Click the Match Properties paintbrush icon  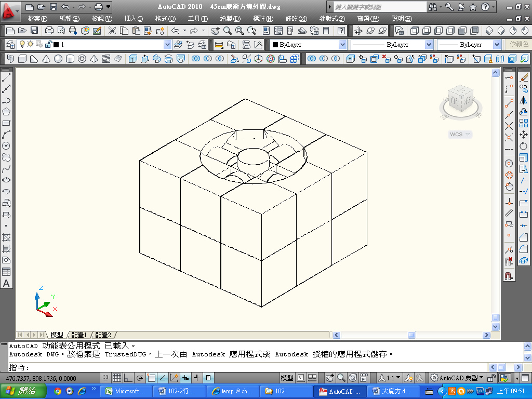click(x=148, y=31)
